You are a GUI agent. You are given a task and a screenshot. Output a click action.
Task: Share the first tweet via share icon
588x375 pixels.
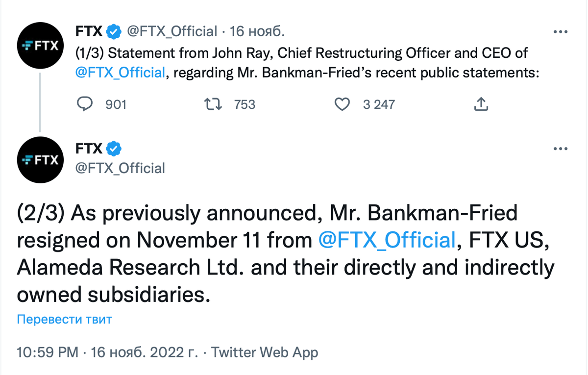(481, 104)
